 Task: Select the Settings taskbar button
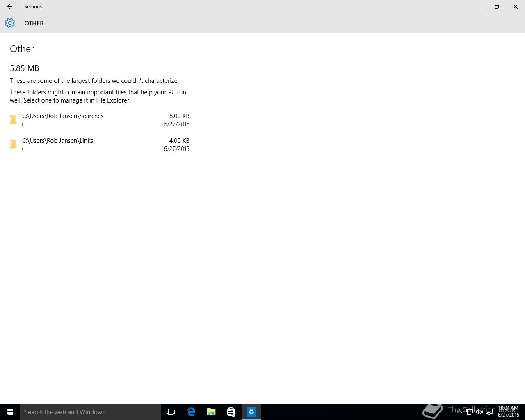click(251, 412)
